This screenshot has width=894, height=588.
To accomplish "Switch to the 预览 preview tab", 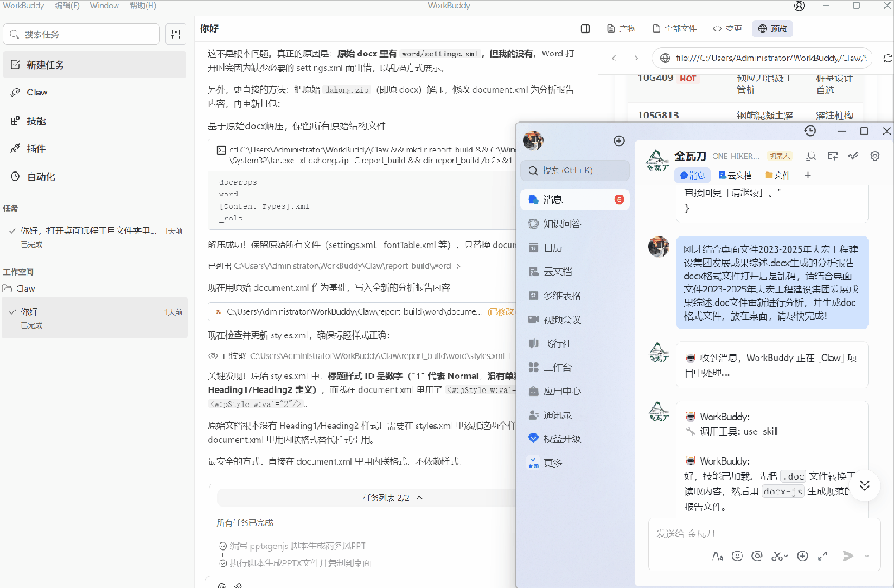I will pyautogui.click(x=772, y=28).
